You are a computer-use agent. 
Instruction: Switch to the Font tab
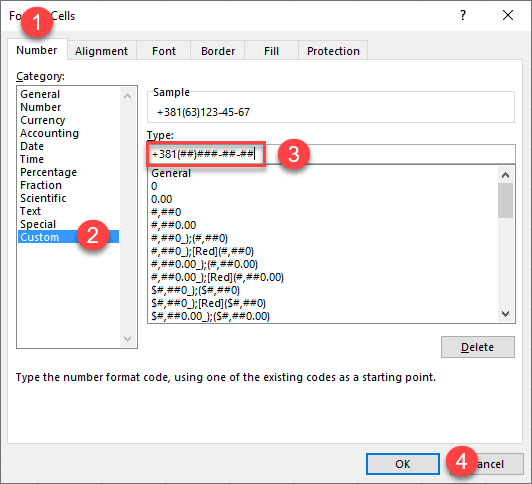tap(164, 51)
